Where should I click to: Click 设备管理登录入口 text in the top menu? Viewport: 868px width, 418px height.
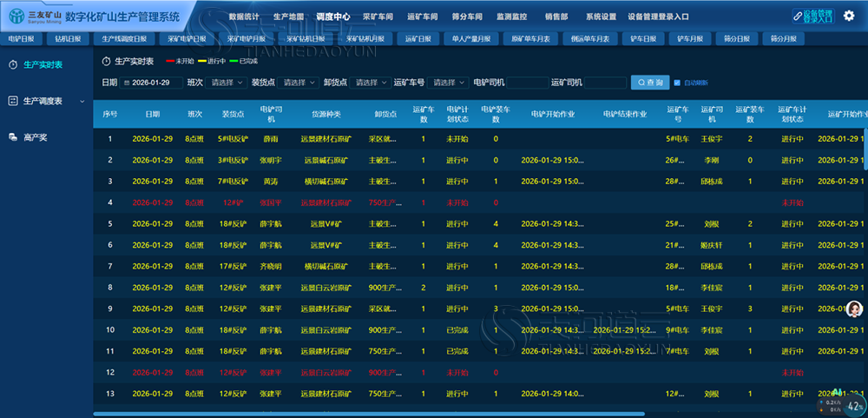659,17
